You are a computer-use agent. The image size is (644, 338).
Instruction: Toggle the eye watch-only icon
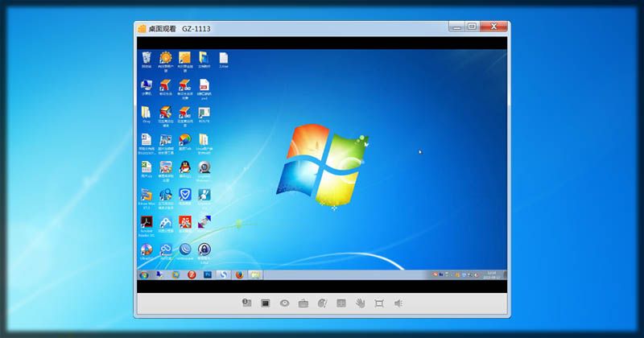(284, 303)
